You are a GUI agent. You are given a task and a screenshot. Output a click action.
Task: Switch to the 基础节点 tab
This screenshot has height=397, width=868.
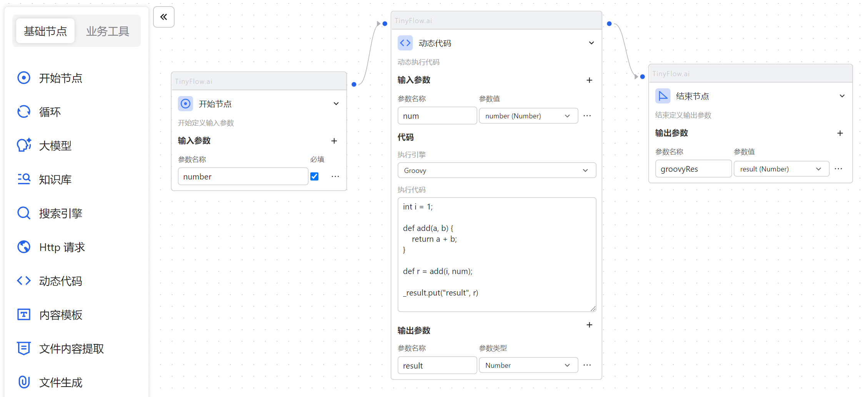click(45, 31)
